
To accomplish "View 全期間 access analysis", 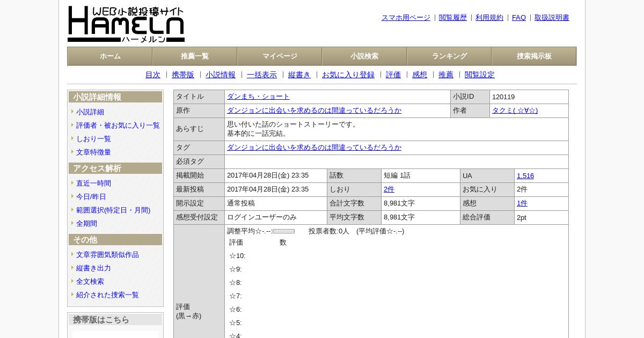I will (86, 224).
